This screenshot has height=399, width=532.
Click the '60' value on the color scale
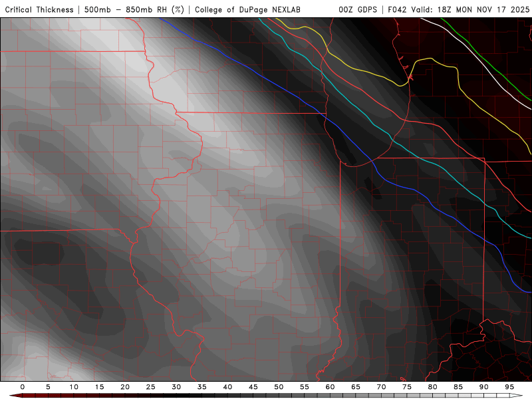pyautogui.click(x=330, y=387)
